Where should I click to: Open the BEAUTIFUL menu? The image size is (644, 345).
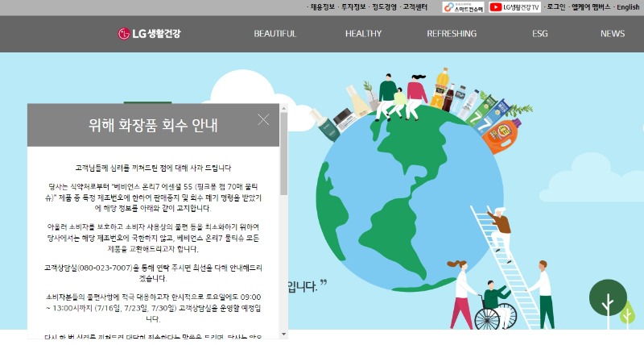coord(275,34)
